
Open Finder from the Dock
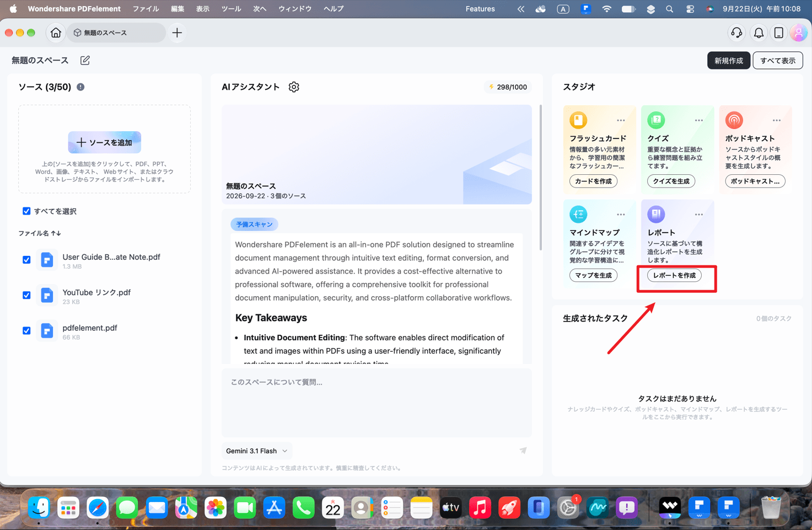pos(39,508)
